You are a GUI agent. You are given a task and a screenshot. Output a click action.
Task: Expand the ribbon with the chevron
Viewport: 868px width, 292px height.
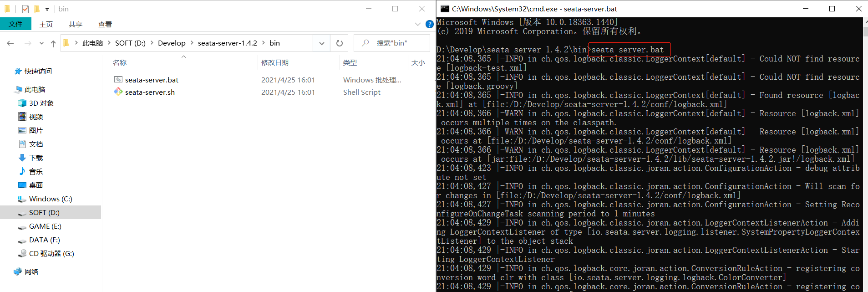(417, 24)
